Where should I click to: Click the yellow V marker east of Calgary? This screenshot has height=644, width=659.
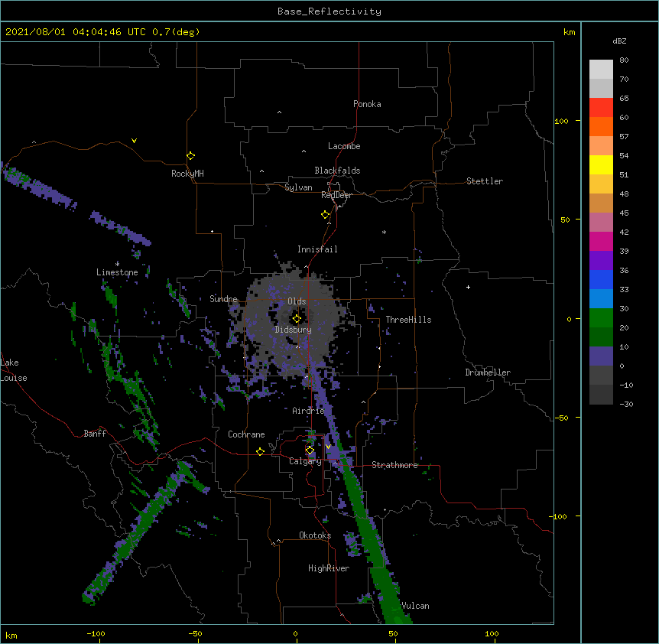pyautogui.click(x=328, y=447)
